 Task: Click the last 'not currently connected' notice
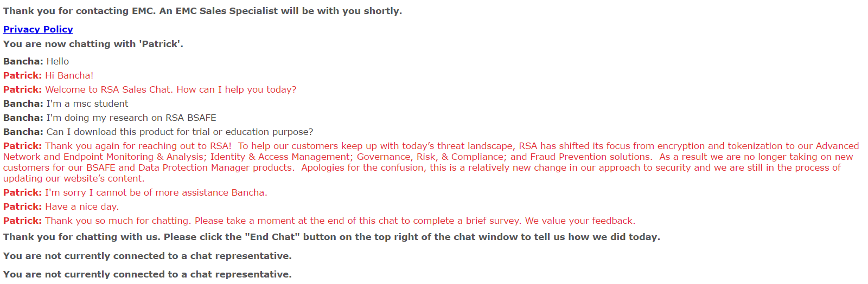point(147,274)
